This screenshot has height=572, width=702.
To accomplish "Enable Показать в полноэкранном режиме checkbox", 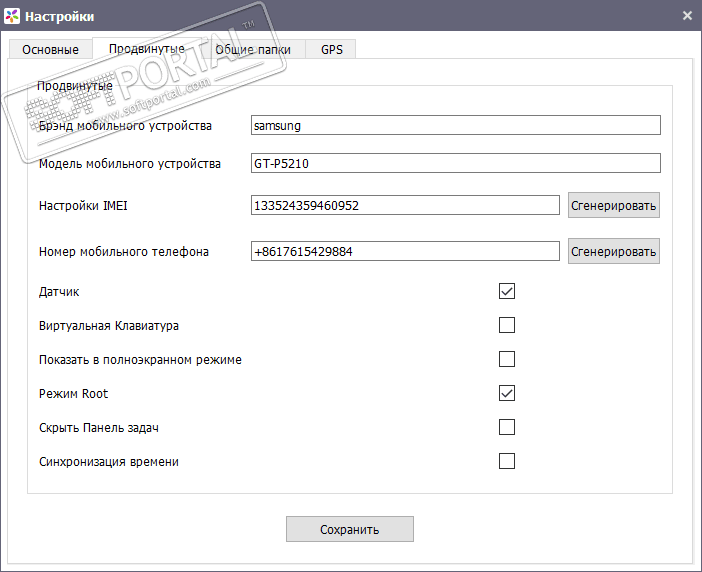I will coord(507,359).
